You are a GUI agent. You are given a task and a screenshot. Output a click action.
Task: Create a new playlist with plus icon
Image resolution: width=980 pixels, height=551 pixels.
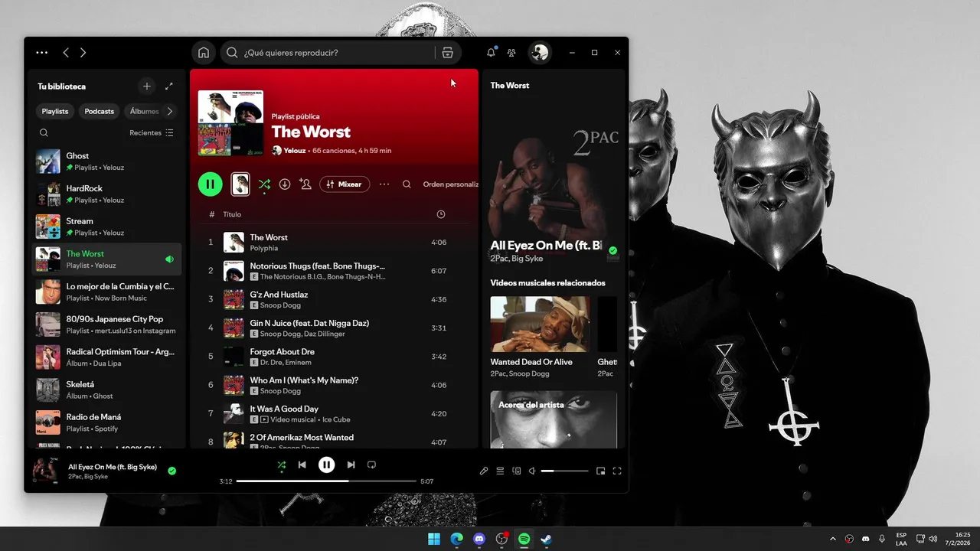pyautogui.click(x=147, y=86)
